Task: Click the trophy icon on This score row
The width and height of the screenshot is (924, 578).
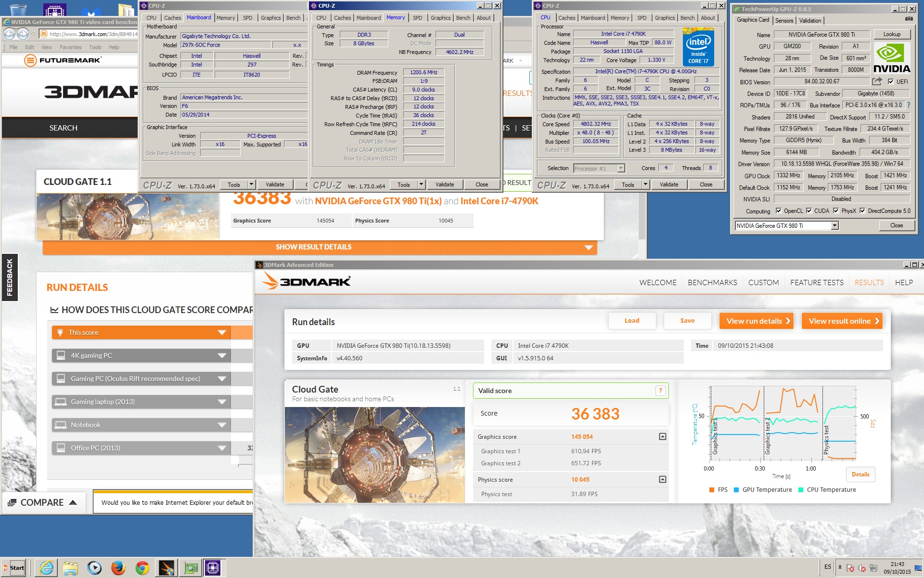Action: coord(60,332)
